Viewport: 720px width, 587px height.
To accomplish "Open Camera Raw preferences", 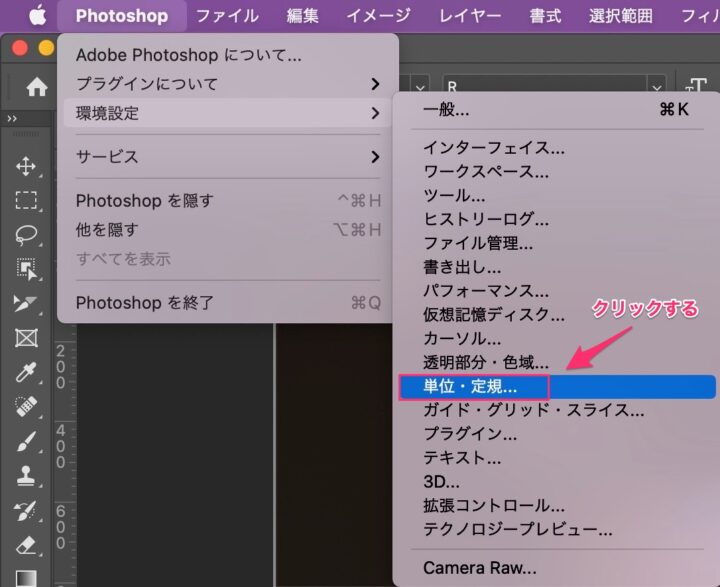I will [x=557, y=568].
